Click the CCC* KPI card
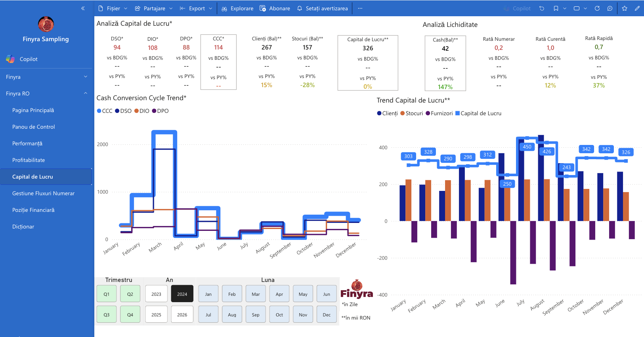Viewport: 644px width, 337px height. tap(218, 62)
